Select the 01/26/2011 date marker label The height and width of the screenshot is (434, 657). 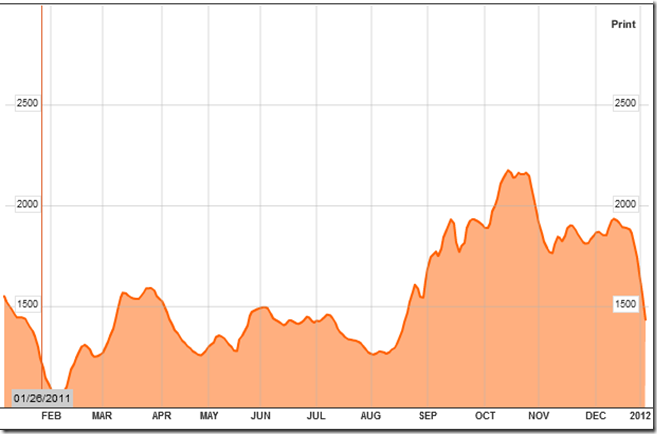(x=41, y=398)
